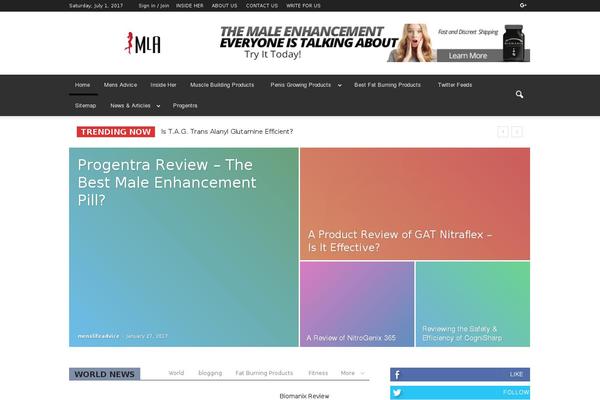Click the Facebook icon on the Like bar
Screen dimensions: 600x400
pyautogui.click(x=397, y=374)
